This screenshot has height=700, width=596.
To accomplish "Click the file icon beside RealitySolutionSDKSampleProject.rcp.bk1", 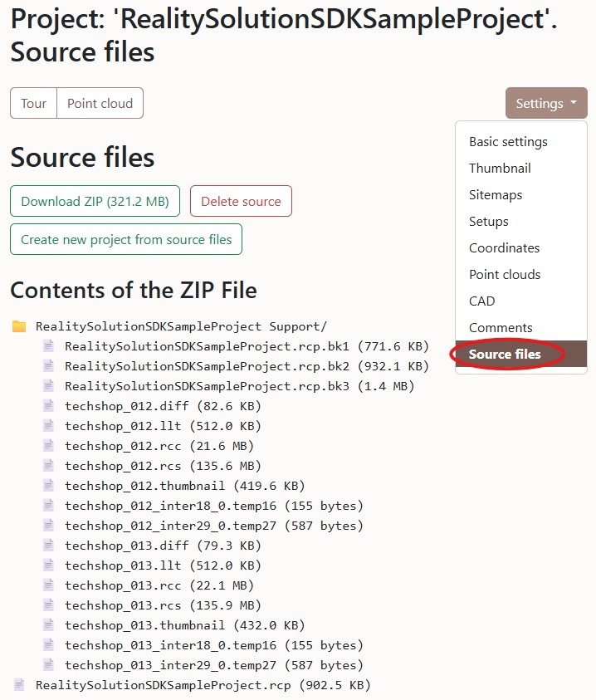I will click(48, 346).
